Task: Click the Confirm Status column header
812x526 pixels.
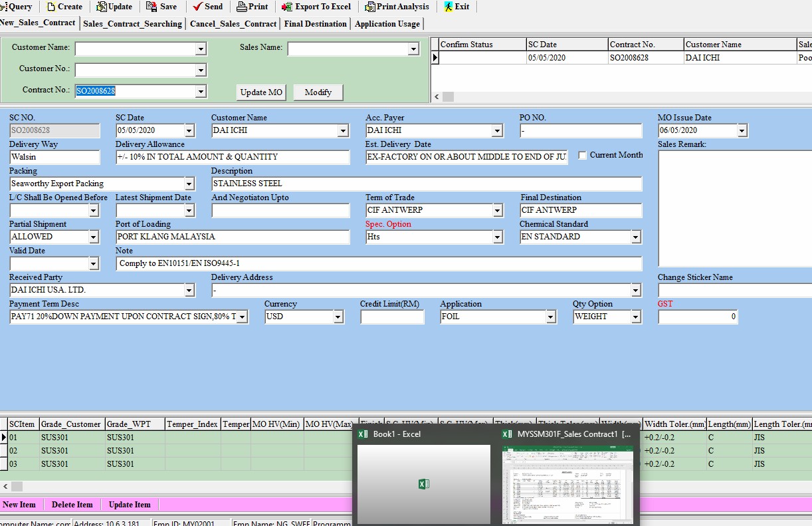Action: [482, 45]
